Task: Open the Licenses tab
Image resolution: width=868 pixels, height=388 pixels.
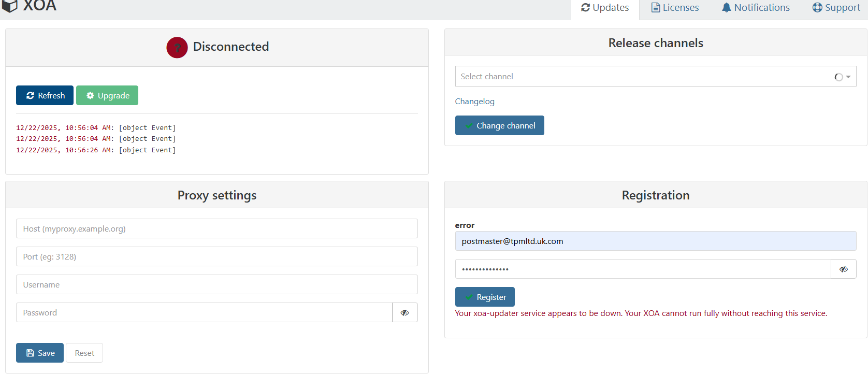Action: (675, 8)
